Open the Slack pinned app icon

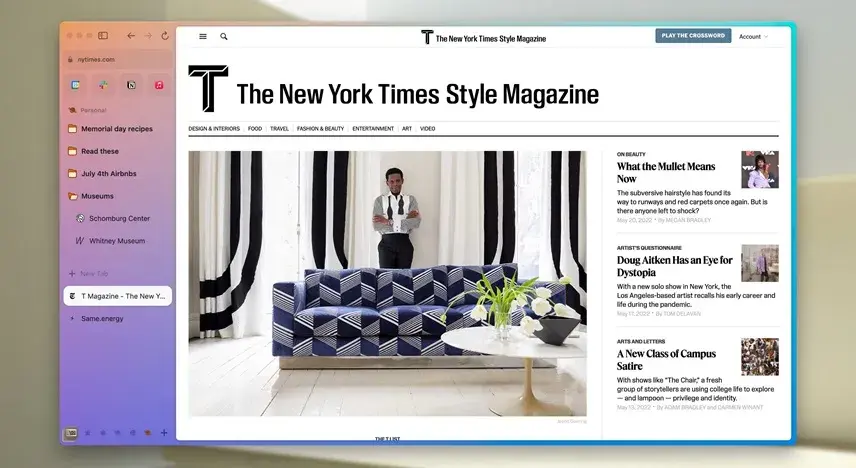click(x=103, y=86)
